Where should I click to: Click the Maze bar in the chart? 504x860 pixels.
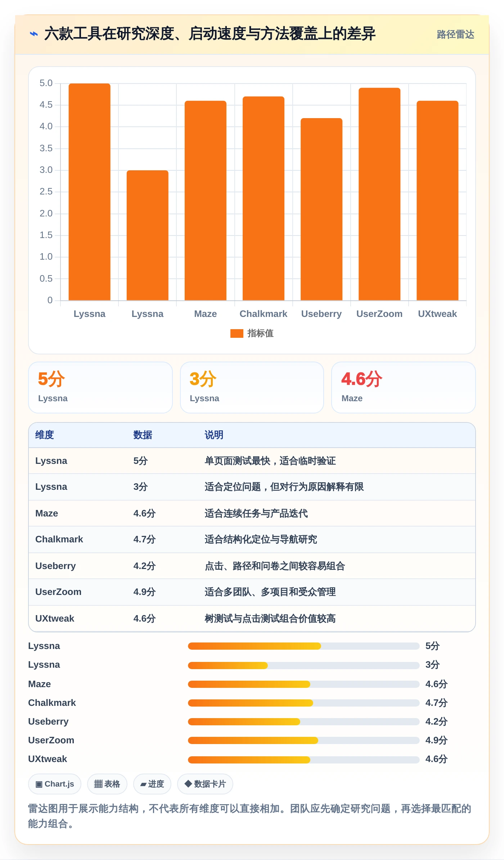click(x=206, y=201)
